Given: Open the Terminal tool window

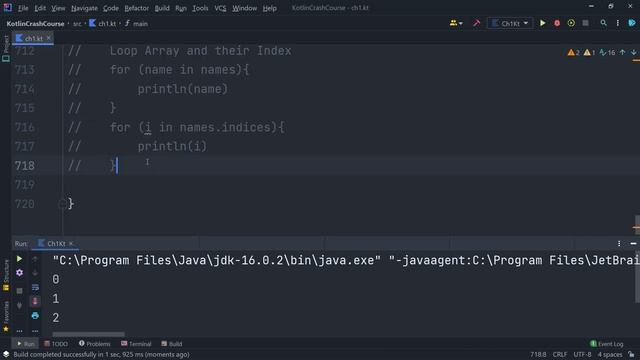Looking at the screenshot, I should click(x=136, y=344).
